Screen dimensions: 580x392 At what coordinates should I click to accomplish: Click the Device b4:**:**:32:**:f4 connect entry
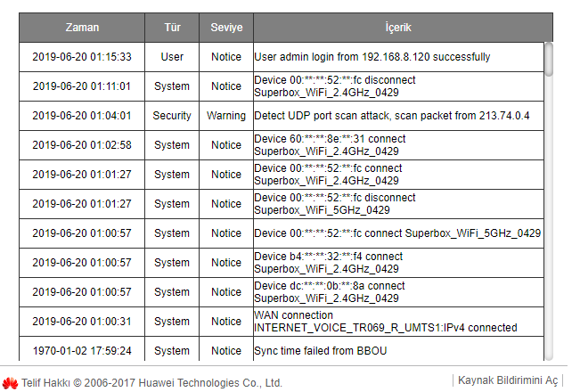click(x=329, y=263)
